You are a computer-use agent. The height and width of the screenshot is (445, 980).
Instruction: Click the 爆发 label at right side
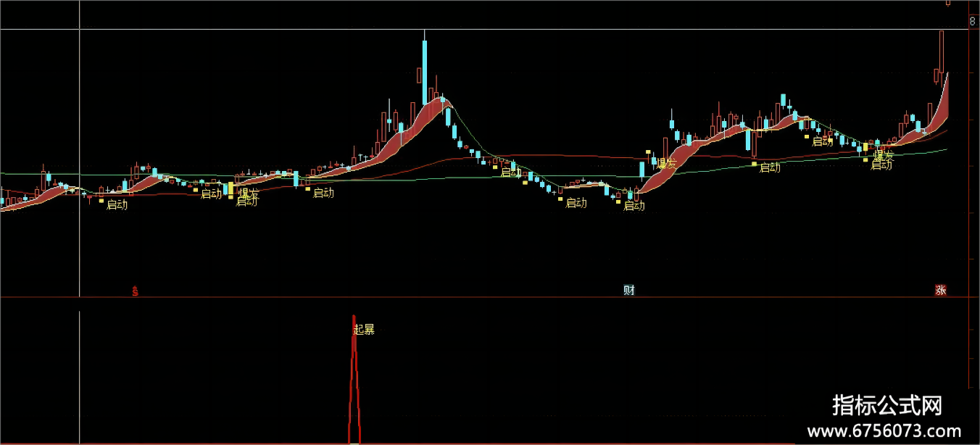coord(884,155)
